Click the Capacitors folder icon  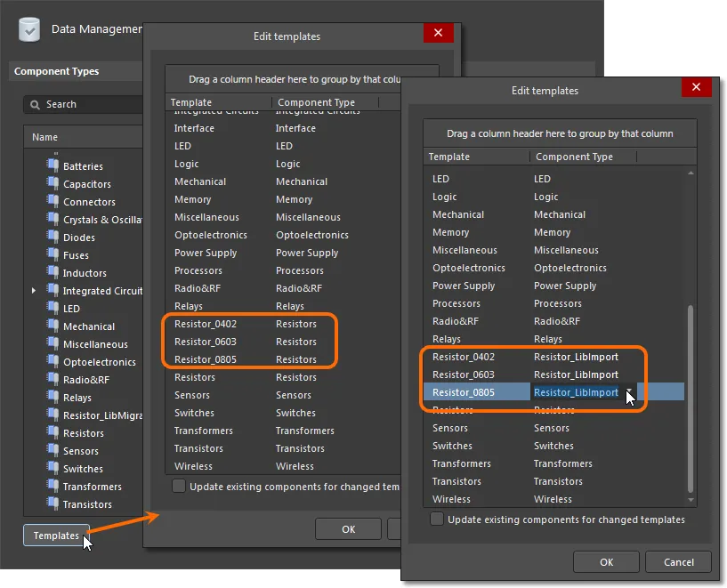[52, 183]
